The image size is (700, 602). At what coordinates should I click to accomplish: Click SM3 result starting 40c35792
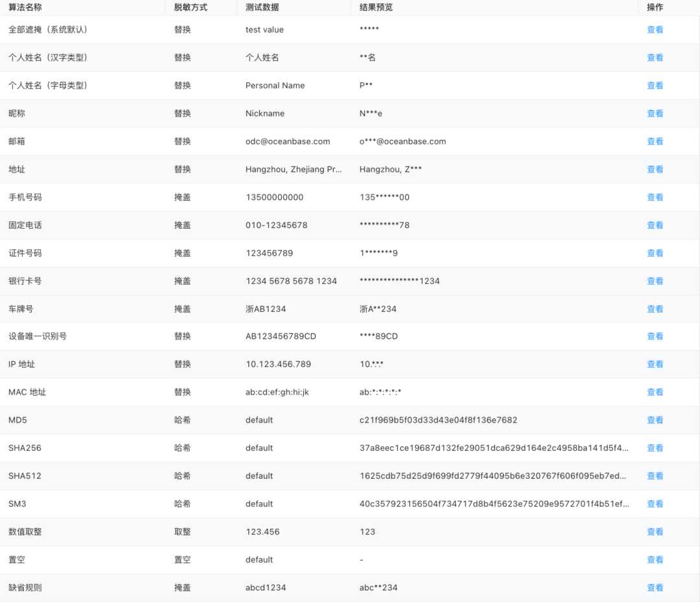click(494, 504)
